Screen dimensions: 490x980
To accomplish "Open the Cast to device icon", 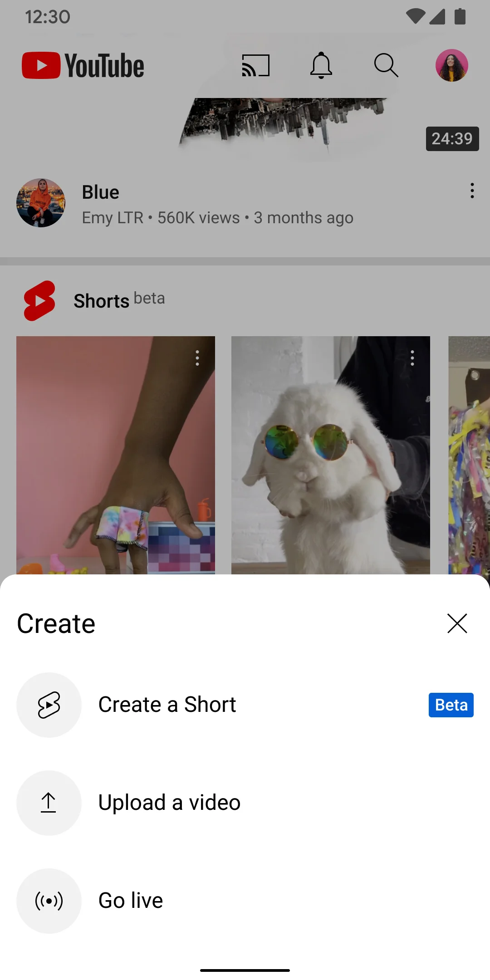I will point(256,65).
